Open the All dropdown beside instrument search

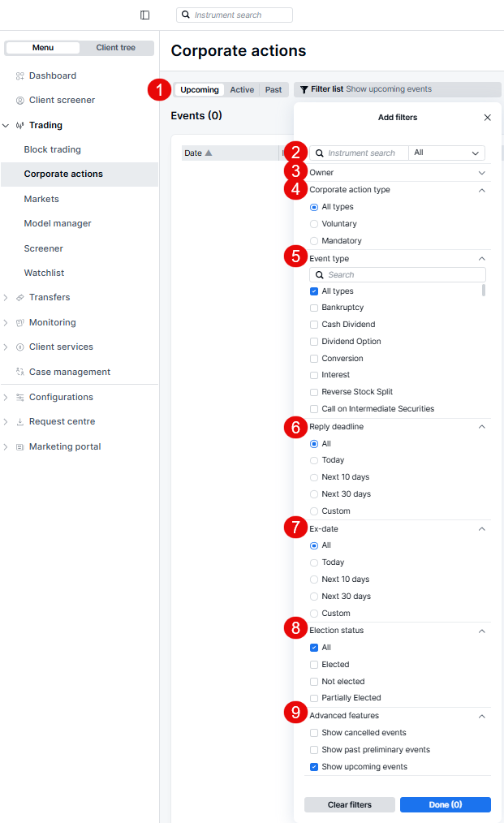(x=446, y=153)
